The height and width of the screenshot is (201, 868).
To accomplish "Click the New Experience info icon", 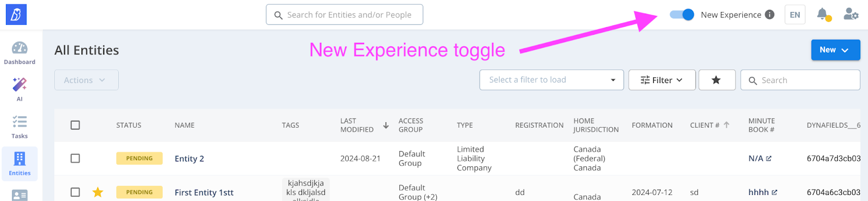I will [769, 15].
